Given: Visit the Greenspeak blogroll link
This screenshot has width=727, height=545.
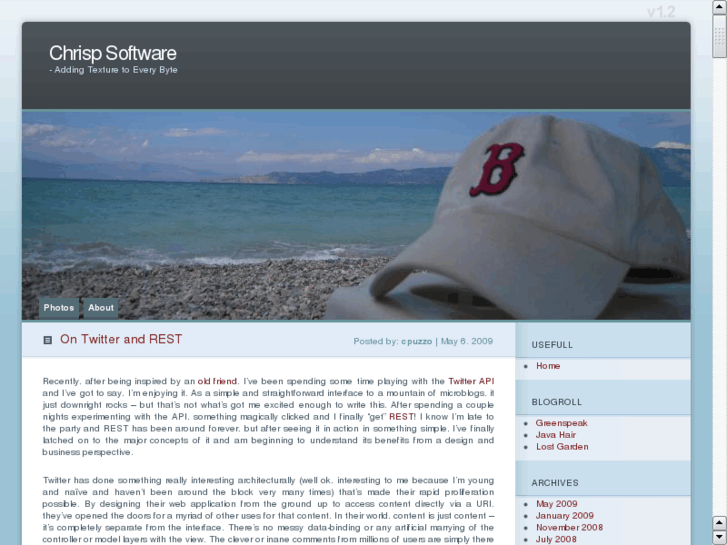Looking at the screenshot, I should 561,423.
